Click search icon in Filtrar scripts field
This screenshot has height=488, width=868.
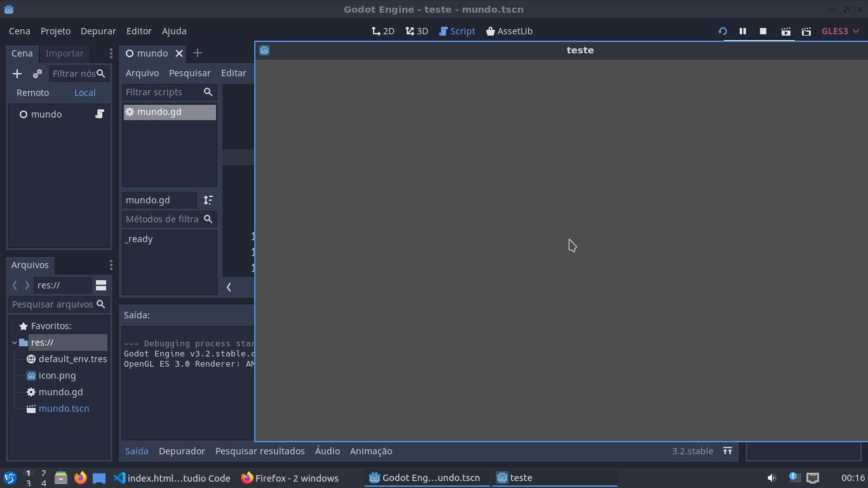coord(208,92)
